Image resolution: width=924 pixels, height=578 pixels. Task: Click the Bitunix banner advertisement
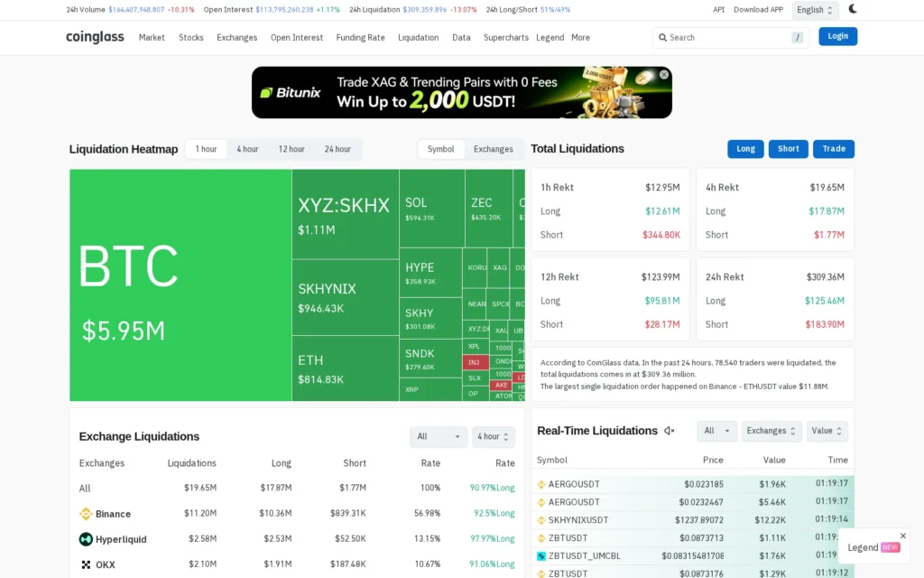coord(461,93)
